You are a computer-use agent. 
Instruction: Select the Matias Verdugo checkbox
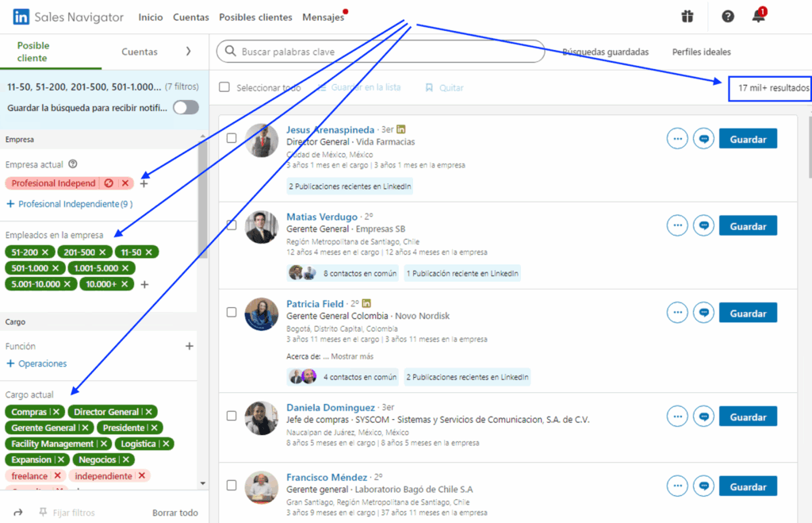232,225
